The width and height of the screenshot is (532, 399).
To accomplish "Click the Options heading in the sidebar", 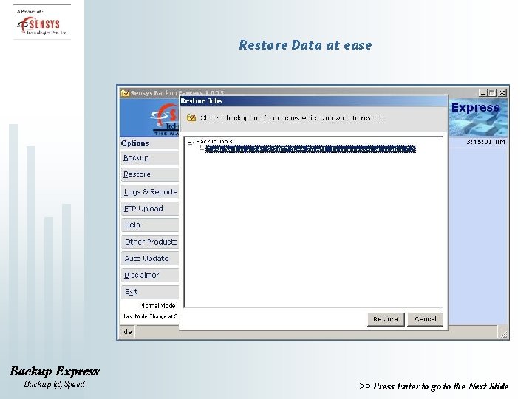I will pyautogui.click(x=134, y=143).
